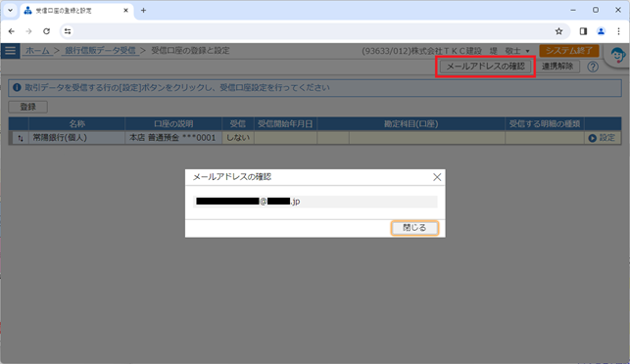Go to ホーム breadcrumb link
The width and height of the screenshot is (630, 364).
[37, 51]
